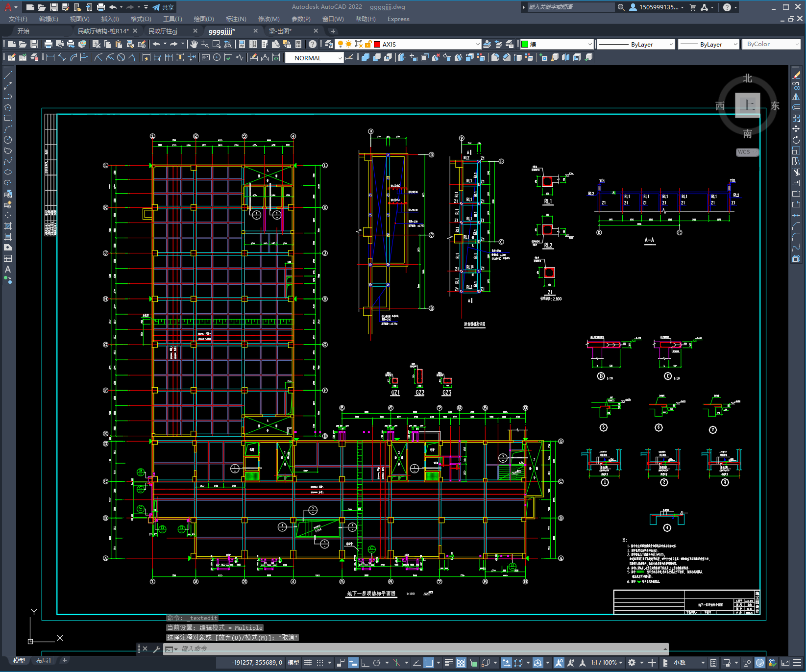Screen dimensions: 806x672
Task: Open the Layer Properties Manager icon
Action: [x=328, y=44]
